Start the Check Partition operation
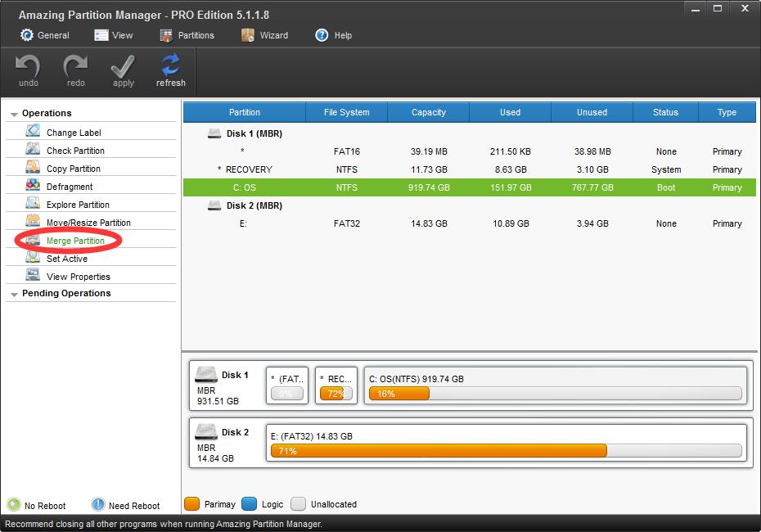Image resolution: width=761 pixels, height=532 pixels. click(x=75, y=151)
